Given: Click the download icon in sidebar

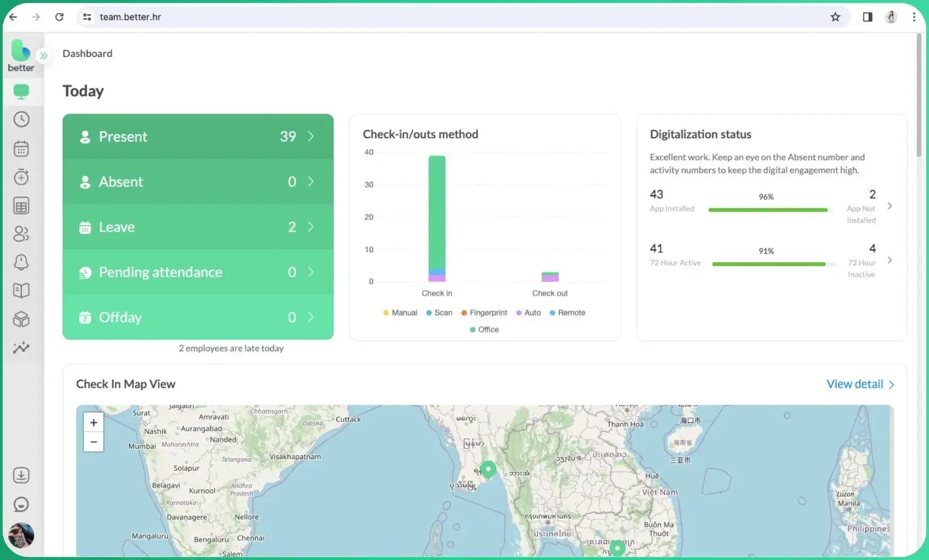Looking at the screenshot, I should [x=21, y=475].
